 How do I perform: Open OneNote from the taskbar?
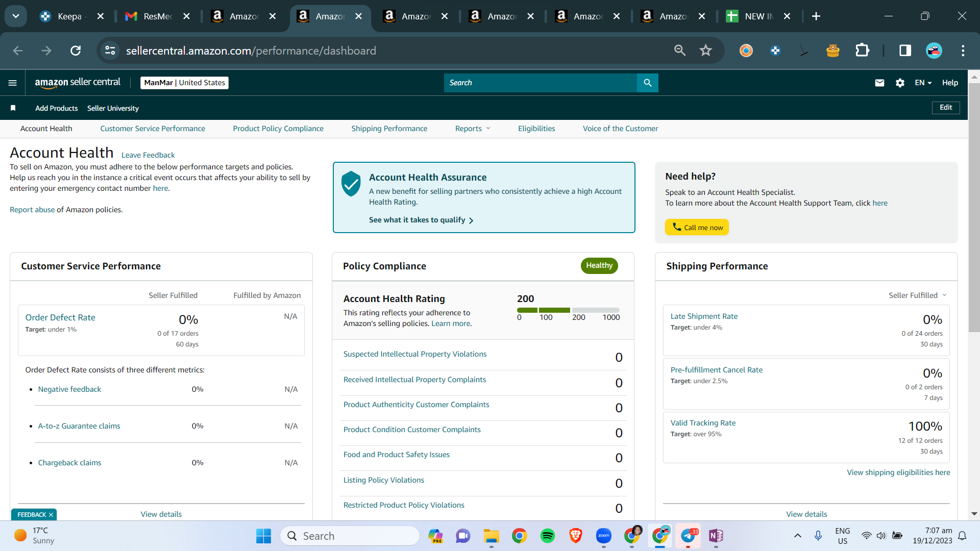(716, 536)
